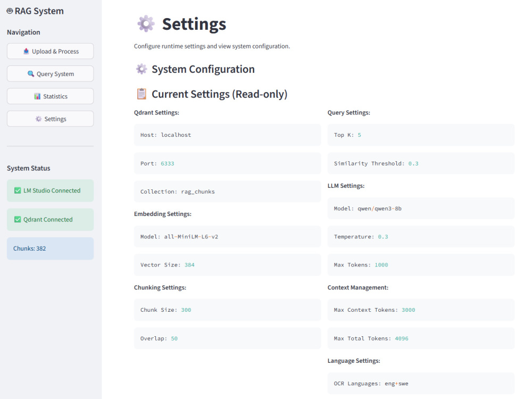Screen dimensions: 532x399
Task: Click the Model: all-MiniLM-L6-v2 entry
Action: 227,237
